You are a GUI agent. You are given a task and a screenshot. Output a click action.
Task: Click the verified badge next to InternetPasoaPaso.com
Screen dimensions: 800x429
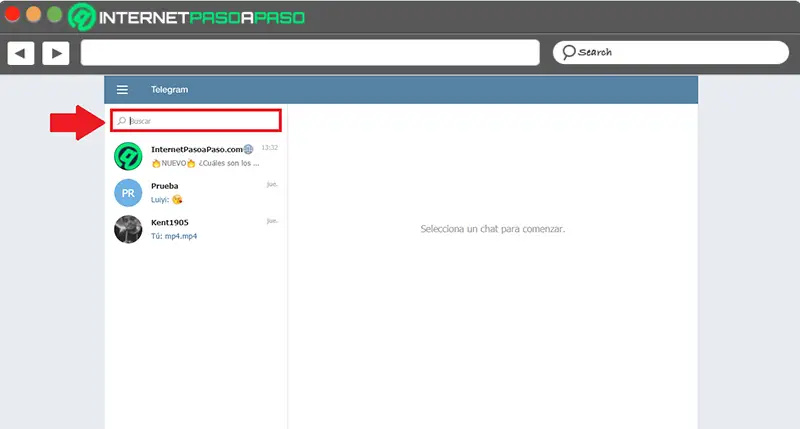point(248,149)
